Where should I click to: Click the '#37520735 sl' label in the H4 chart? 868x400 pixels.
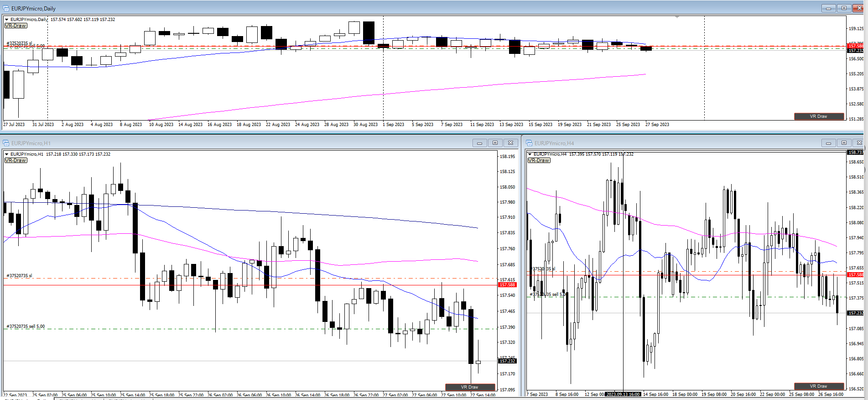542,269
